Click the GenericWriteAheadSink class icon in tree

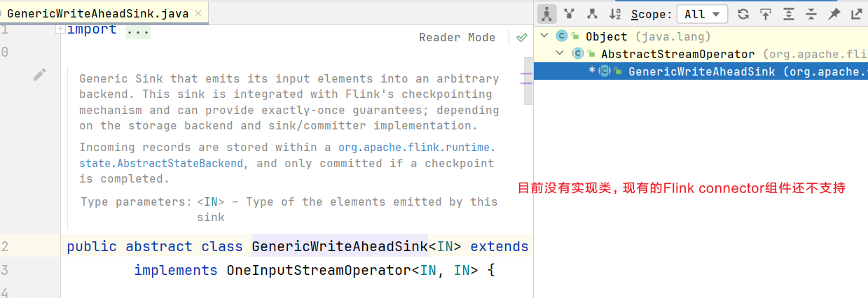point(605,71)
